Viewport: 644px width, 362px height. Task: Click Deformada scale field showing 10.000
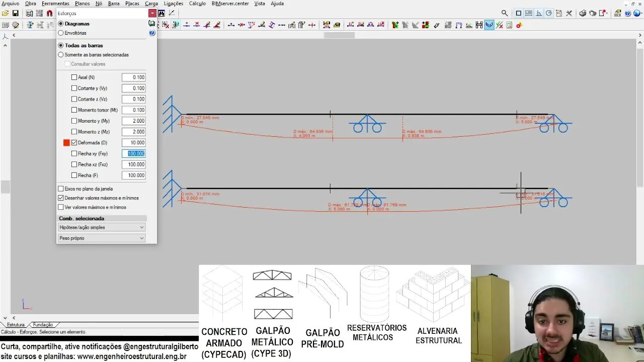tap(133, 143)
